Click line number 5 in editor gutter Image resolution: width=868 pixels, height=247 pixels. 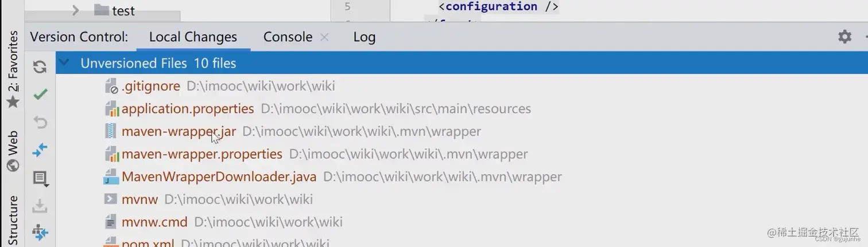(x=347, y=7)
